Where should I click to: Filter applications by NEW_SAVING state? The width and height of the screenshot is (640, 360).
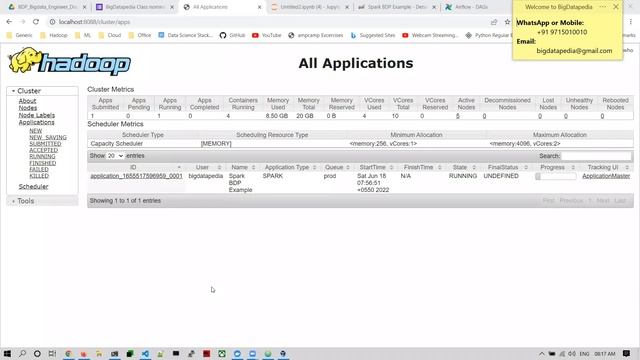click(x=48, y=138)
